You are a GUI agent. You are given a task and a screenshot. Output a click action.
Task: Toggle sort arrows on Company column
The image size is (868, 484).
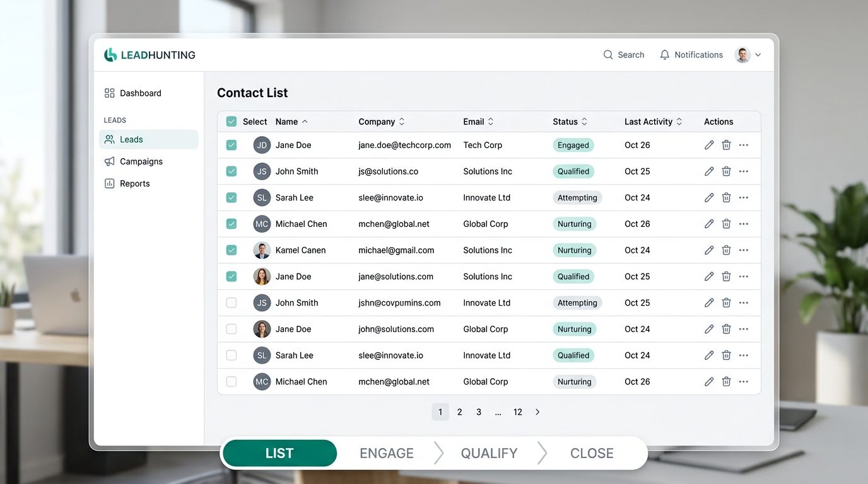click(402, 122)
